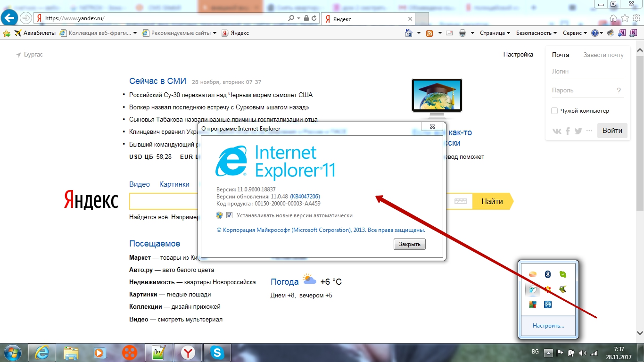This screenshot has height=362, width=644.
Task: Click the Print icon in command bar
Action: coord(462,33)
